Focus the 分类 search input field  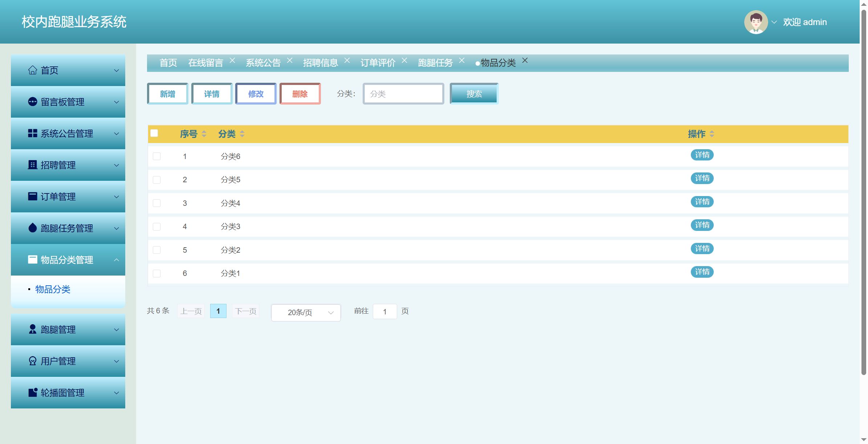[x=403, y=94]
